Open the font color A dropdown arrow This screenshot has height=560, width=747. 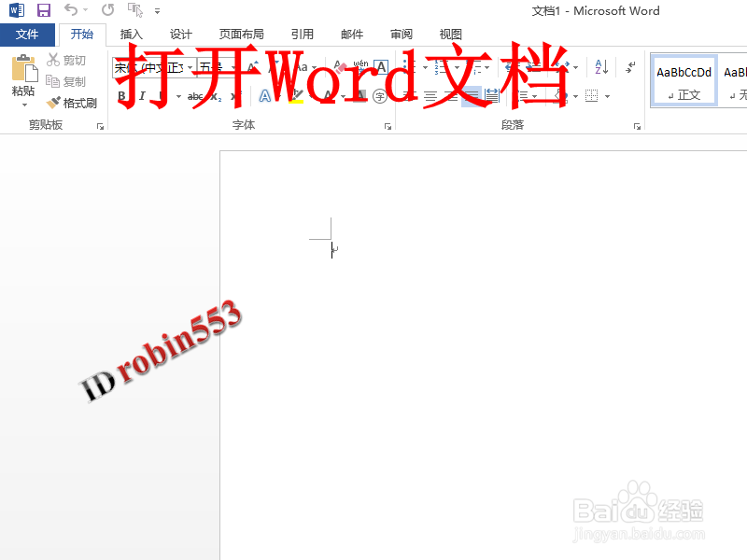click(343, 97)
